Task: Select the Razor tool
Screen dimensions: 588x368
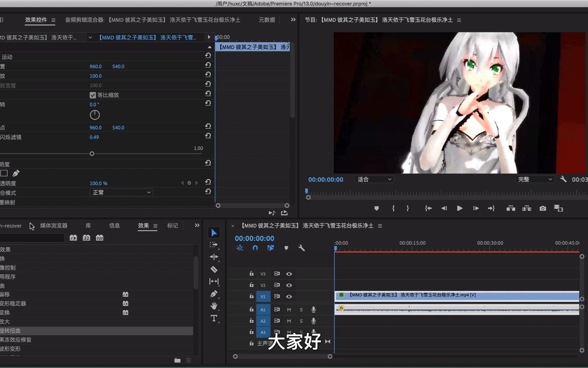Action: [214, 270]
